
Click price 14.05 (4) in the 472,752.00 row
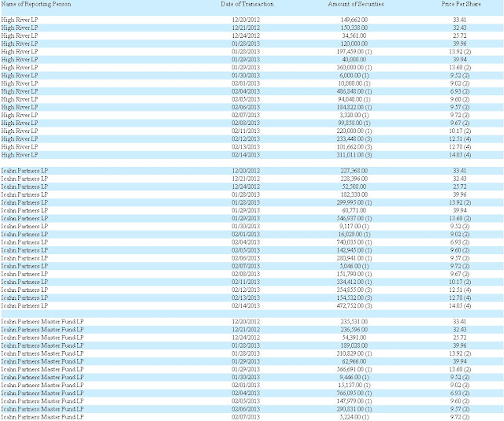pyautogui.click(x=460, y=306)
